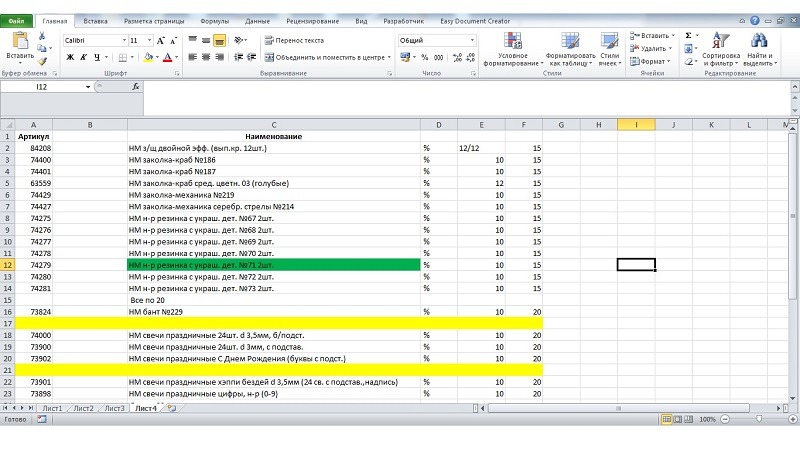Open the Name Box dropdown arrow

coord(88,87)
